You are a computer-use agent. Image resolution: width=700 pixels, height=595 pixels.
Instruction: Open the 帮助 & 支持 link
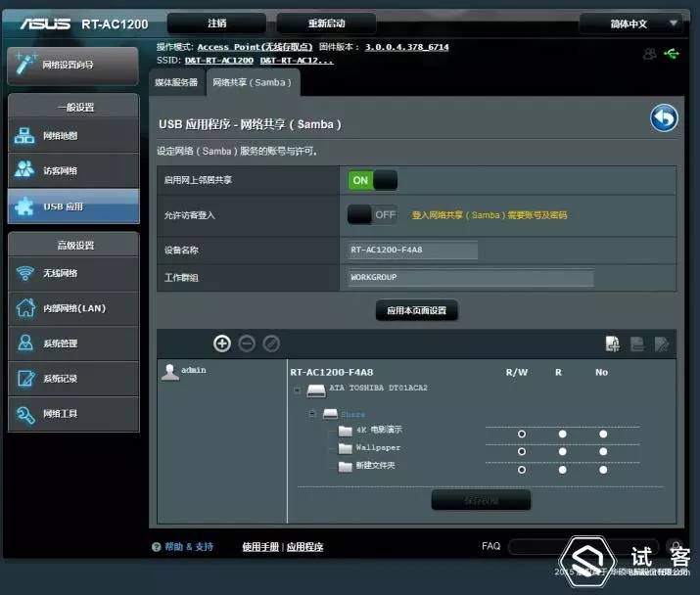click(x=189, y=547)
